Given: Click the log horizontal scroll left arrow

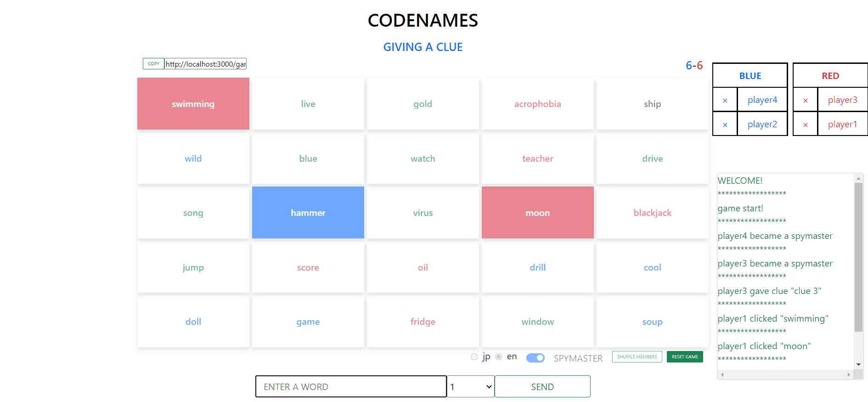Looking at the screenshot, I should 722,374.
